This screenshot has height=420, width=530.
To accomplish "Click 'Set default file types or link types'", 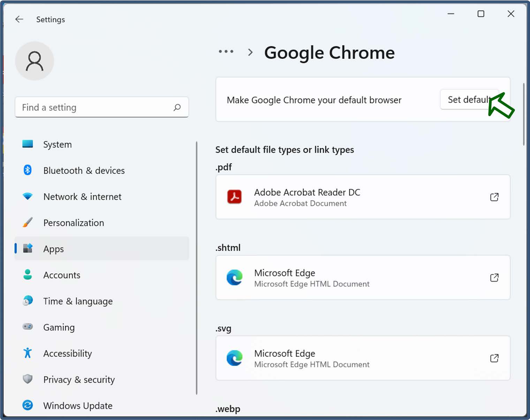I will [285, 150].
